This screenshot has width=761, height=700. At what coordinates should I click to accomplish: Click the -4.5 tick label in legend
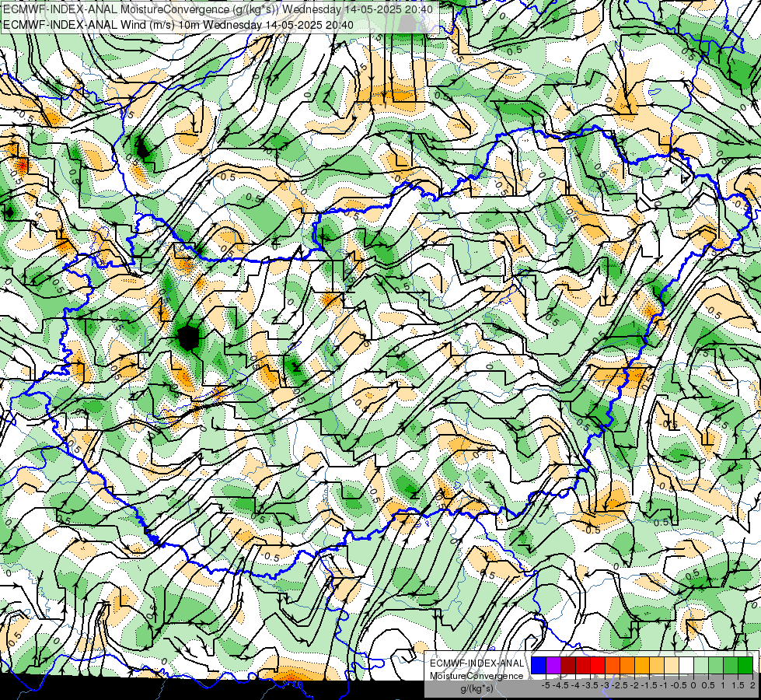click(561, 685)
